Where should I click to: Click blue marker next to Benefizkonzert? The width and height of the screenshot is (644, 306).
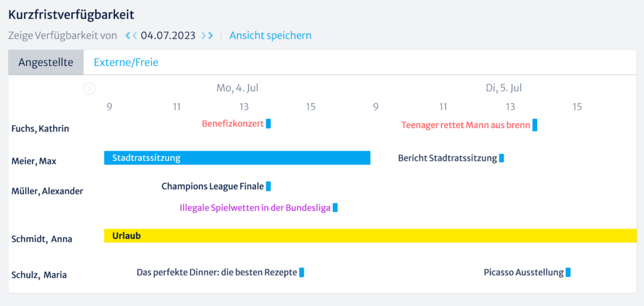click(269, 123)
